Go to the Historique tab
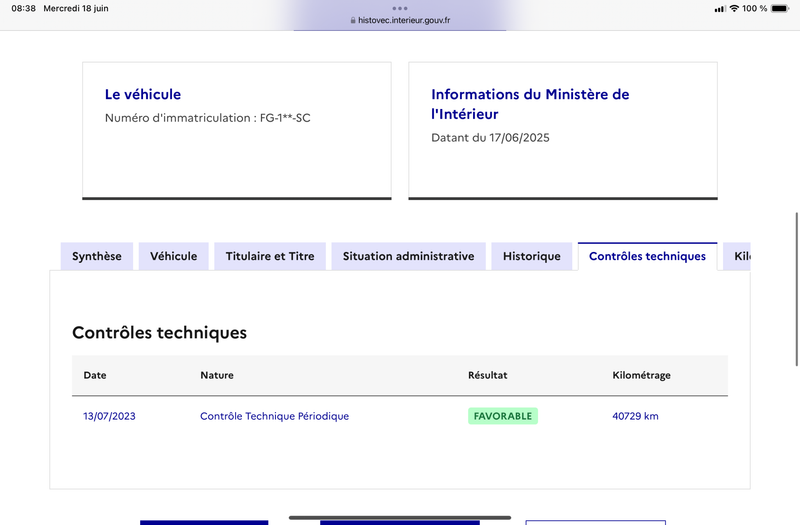This screenshot has width=800, height=525. coord(532,256)
